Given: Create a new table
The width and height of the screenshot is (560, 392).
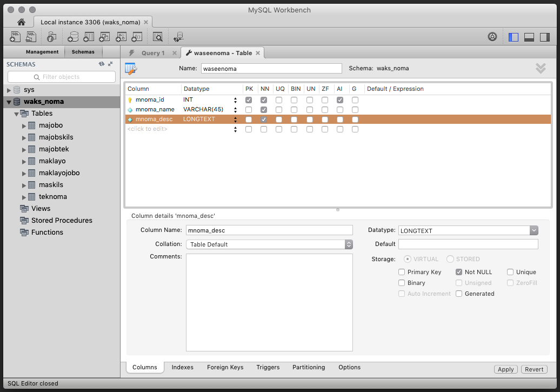Looking at the screenshot, I should pyautogui.click(x=89, y=36).
